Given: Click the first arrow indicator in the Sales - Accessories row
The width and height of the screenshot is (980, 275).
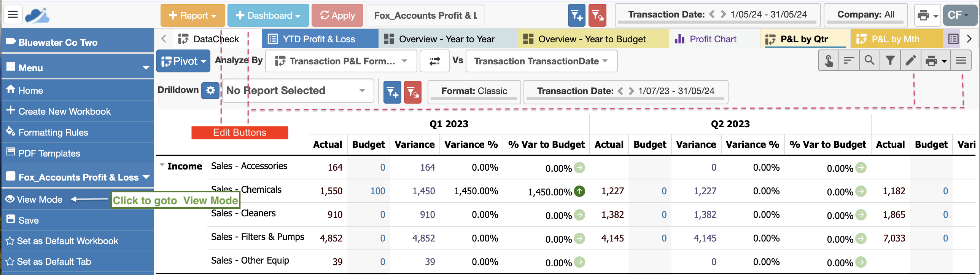Looking at the screenshot, I should pyautogui.click(x=579, y=167).
